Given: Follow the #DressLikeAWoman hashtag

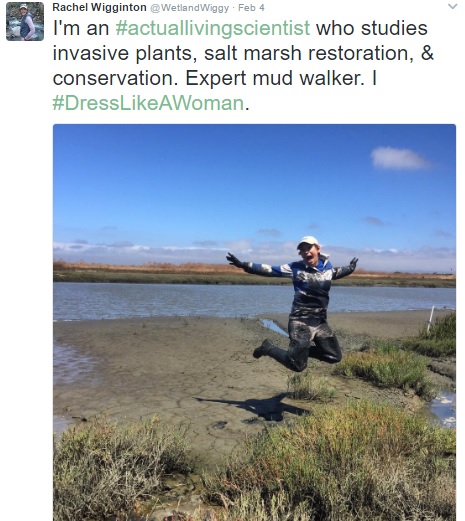Looking at the screenshot, I should (x=148, y=103).
